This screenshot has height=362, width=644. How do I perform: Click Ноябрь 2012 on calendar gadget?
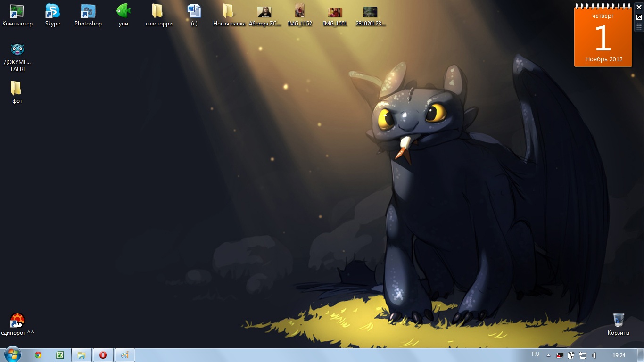click(x=604, y=59)
